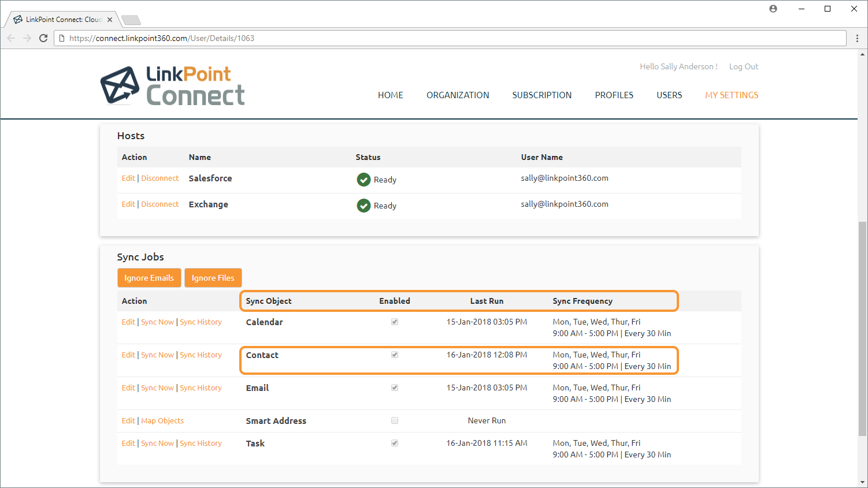Go to the ORGANIZATION page
The image size is (868, 488).
click(458, 95)
